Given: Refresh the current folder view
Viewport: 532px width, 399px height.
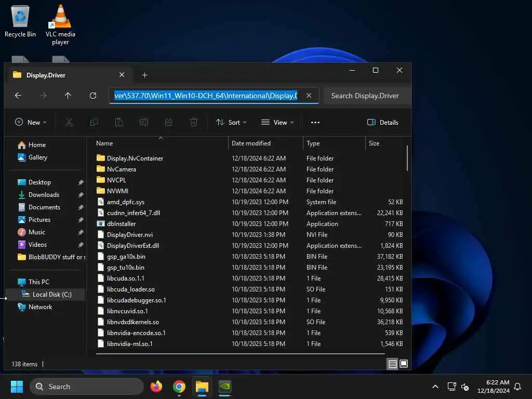Looking at the screenshot, I should [x=93, y=96].
